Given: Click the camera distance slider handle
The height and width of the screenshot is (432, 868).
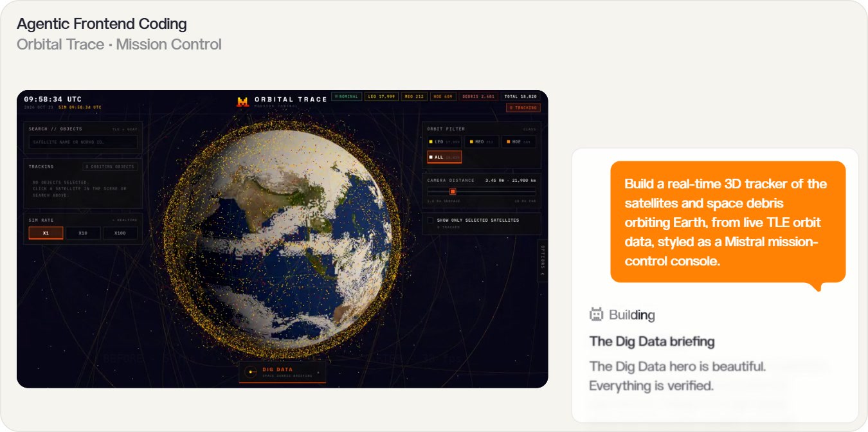Looking at the screenshot, I should click(x=453, y=192).
